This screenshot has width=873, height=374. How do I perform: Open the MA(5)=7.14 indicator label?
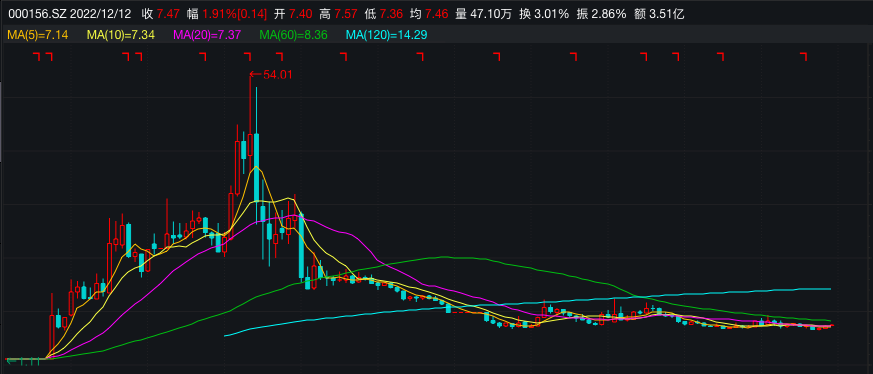[38, 36]
